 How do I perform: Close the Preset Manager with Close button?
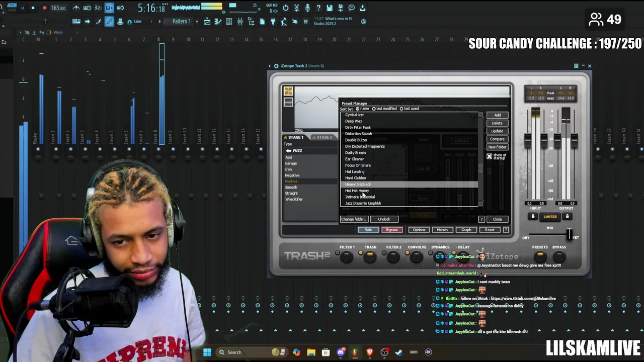coord(497,219)
